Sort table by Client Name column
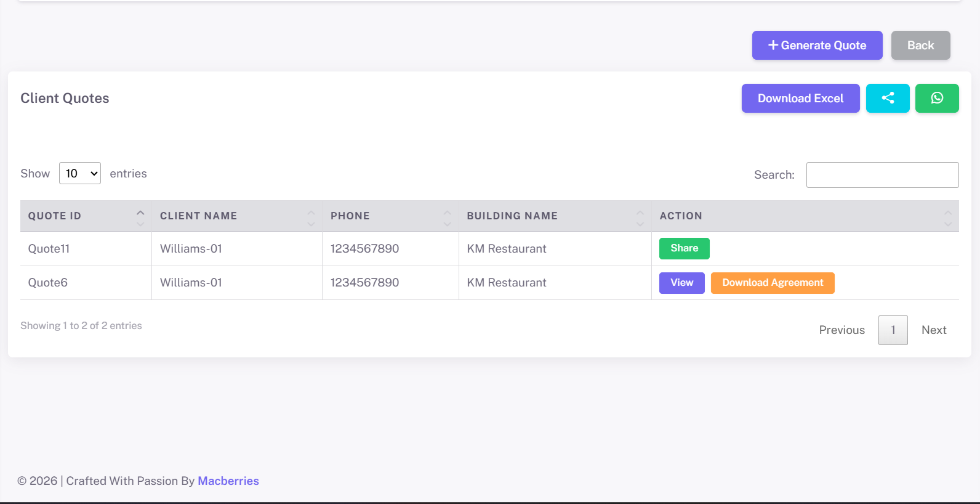 [x=236, y=216]
